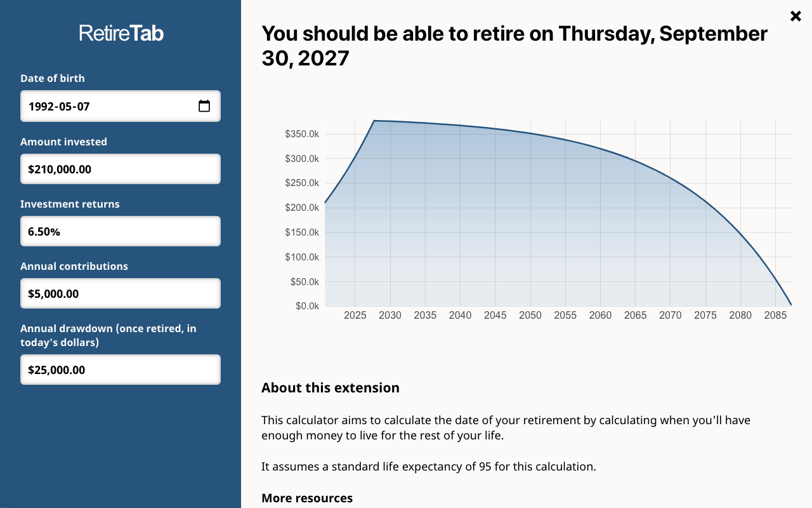Click the RetireTab logo
The width and height of the screenshot is (812, 508).
(121, 32)
